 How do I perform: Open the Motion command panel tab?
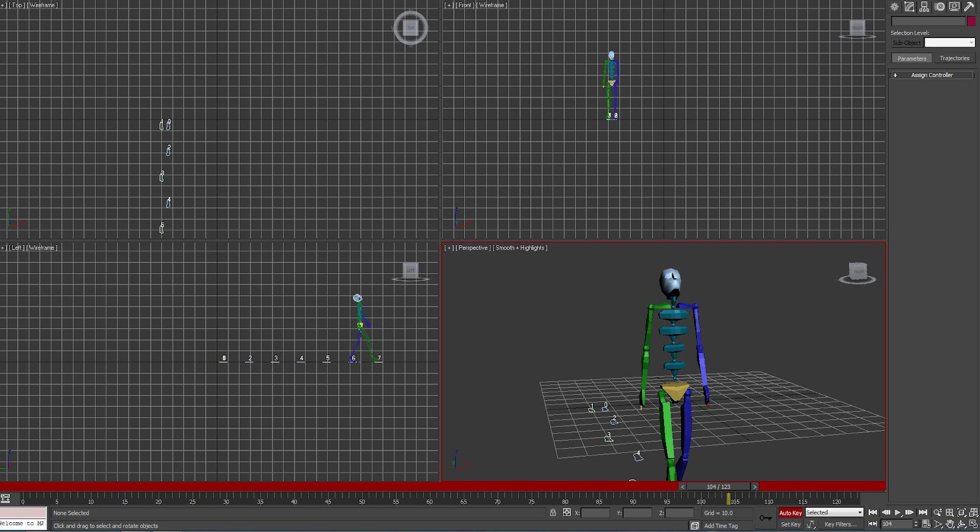[x=940, y=7]
